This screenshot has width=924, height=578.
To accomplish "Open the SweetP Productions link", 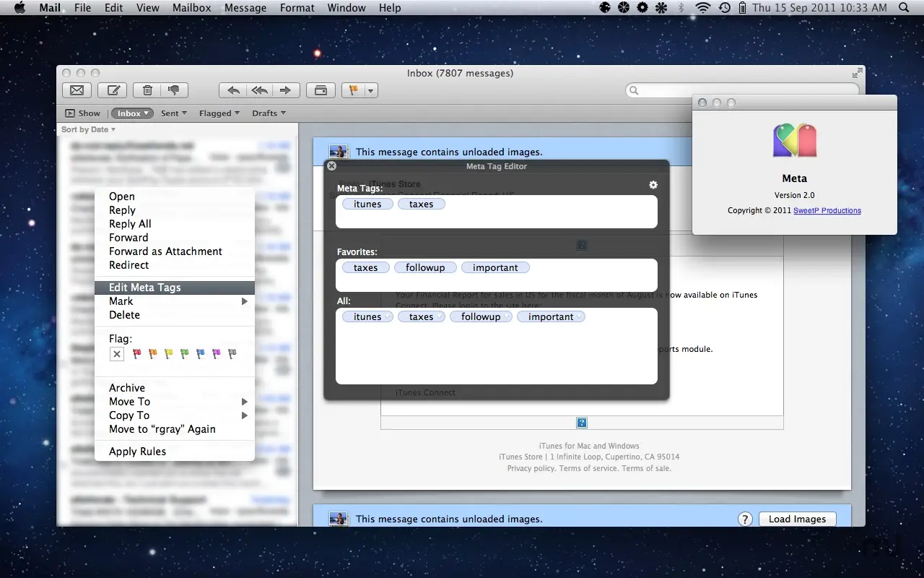I will 827,211.
